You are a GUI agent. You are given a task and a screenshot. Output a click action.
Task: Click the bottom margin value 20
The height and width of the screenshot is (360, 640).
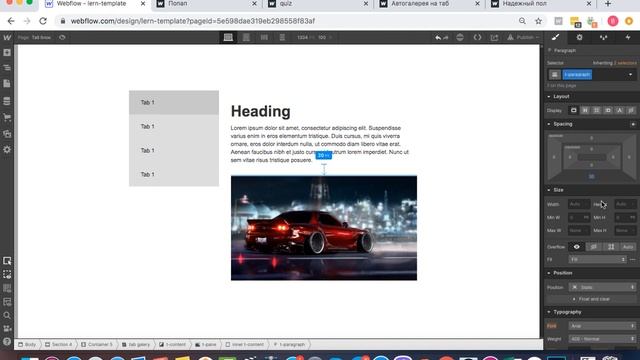(x=591, y=176)
